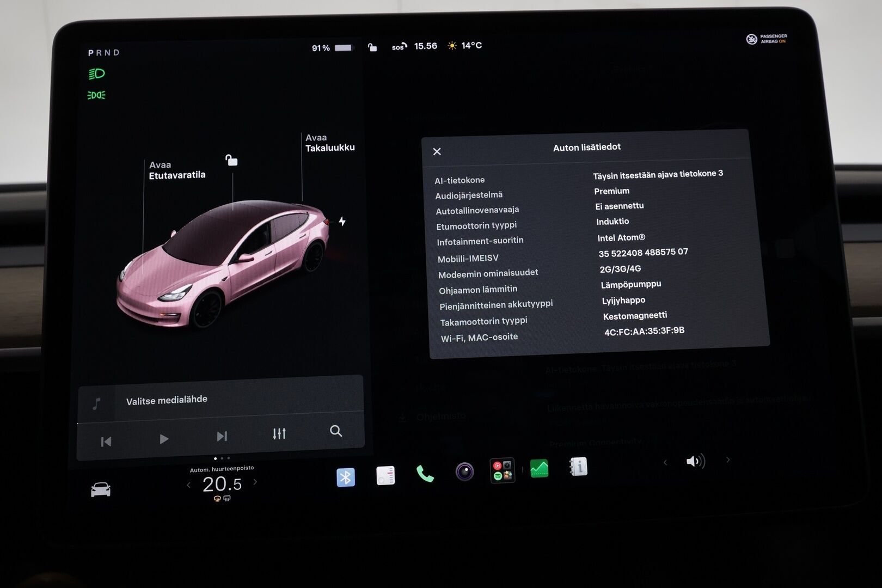
Task: Tap the 20.5 temperature display
Action: [x=222, y=484]
